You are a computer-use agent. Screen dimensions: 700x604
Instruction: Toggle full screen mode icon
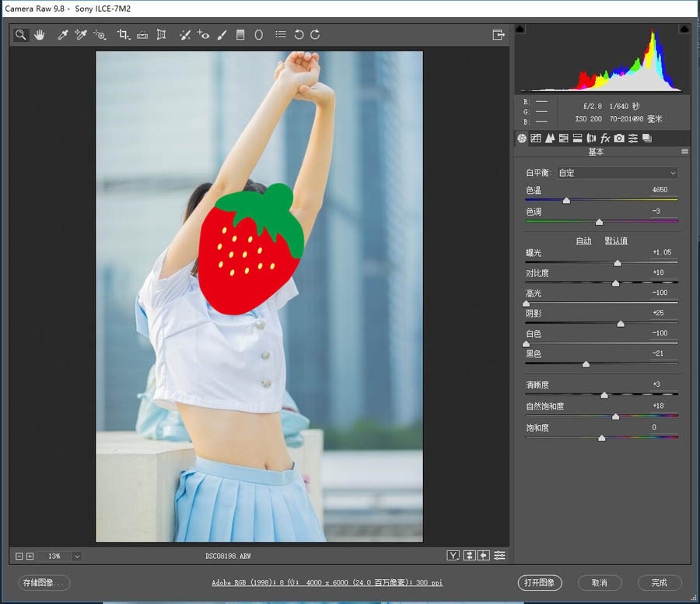pyautogui.click(x=498, y=35)
